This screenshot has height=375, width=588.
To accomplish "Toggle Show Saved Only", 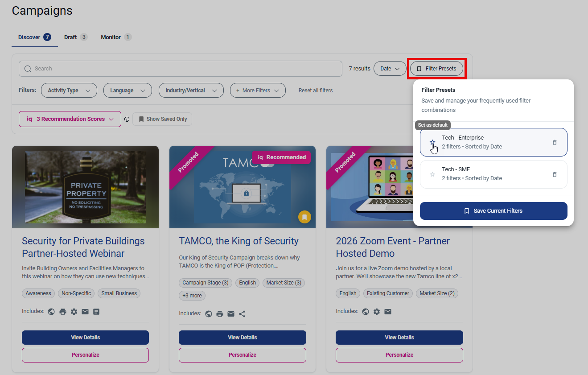I will click(162, 119).
